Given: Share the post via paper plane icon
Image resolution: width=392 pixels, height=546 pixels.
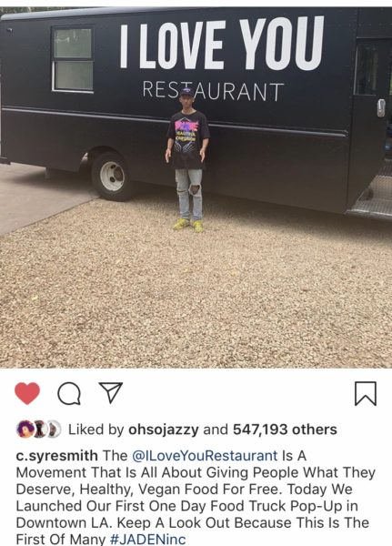Looking at the screenshot, I should (x=111, y=392).
